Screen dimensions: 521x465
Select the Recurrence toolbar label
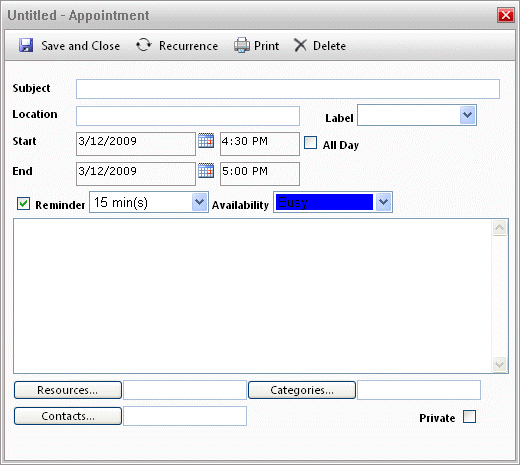point(188,46)
